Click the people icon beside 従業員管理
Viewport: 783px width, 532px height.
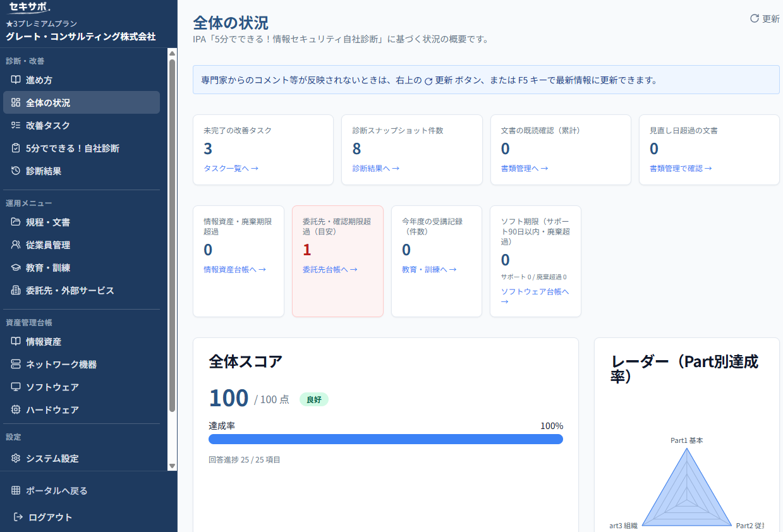click(16, 245)
